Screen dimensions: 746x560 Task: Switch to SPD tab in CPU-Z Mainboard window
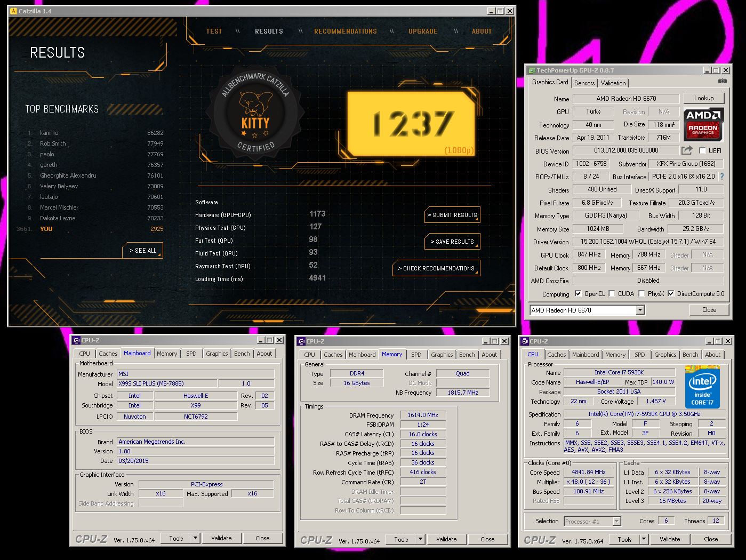[191, 354]
